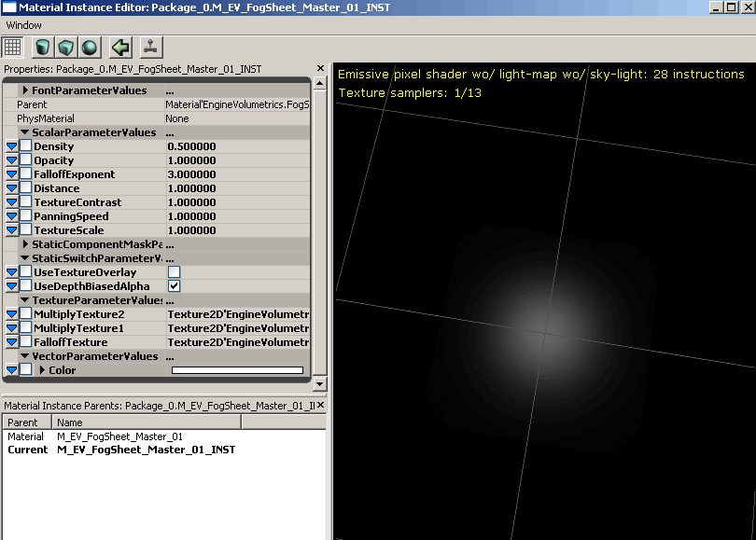Click the MultiplyTexture1 texture value field

pyautogui.click(x=237, y=328)
